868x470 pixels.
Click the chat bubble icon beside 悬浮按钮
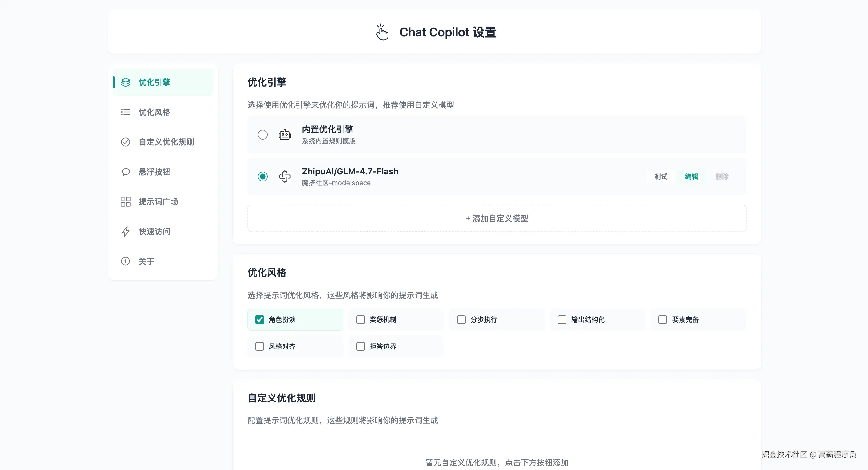125,172
